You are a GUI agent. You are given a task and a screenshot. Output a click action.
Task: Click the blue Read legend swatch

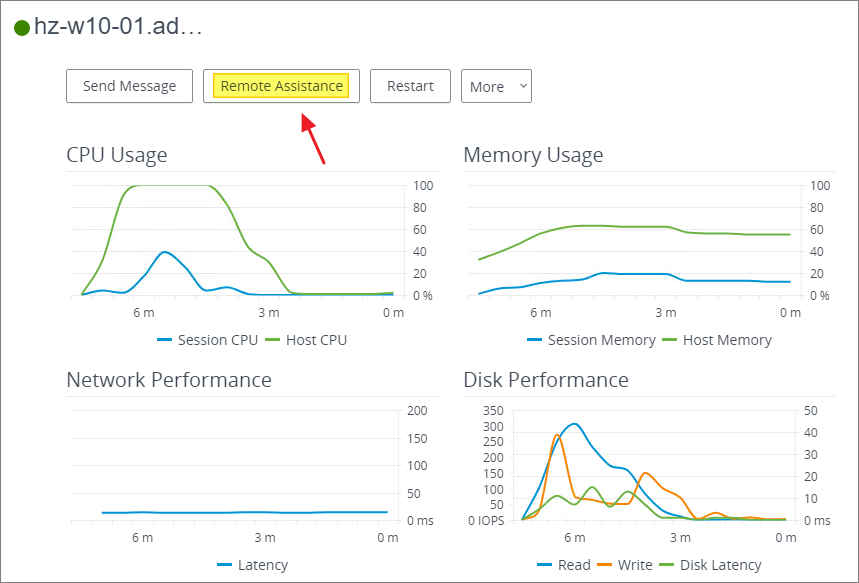point(544,565)
